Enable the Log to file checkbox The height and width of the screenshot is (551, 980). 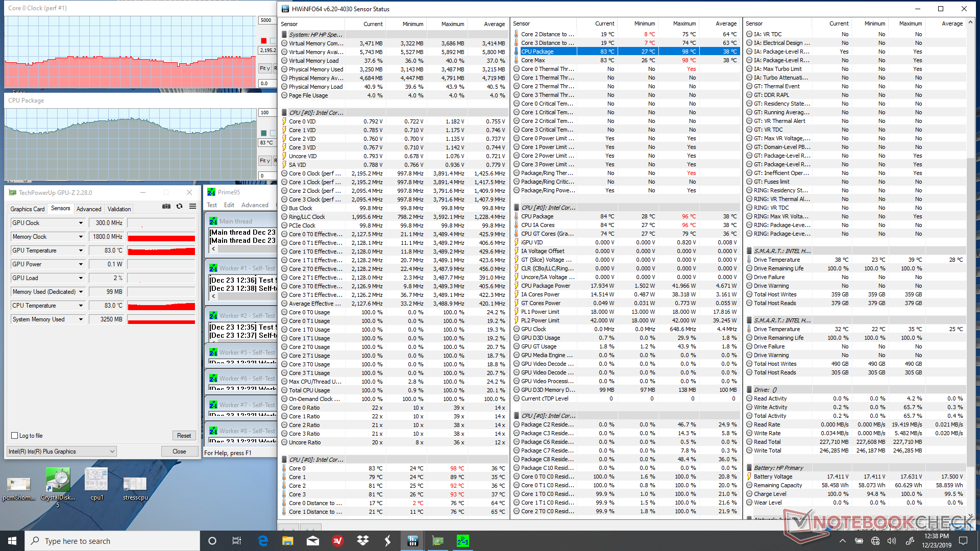click(x=15, y=436)
